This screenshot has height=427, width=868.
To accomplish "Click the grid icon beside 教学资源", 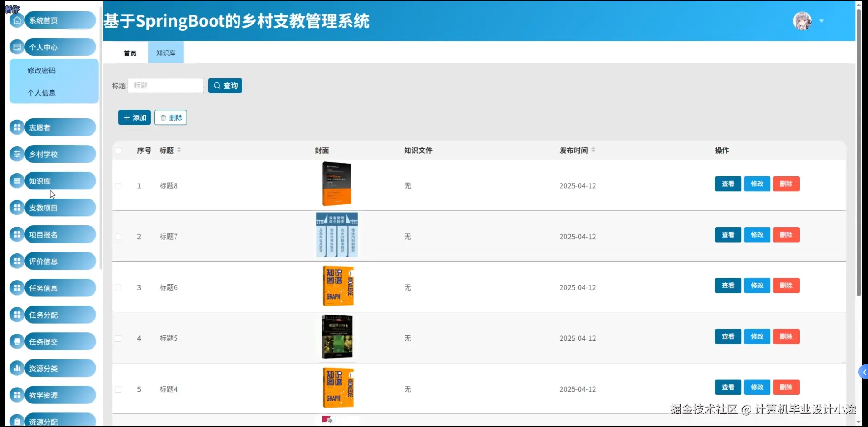I will tap(17, 395).
